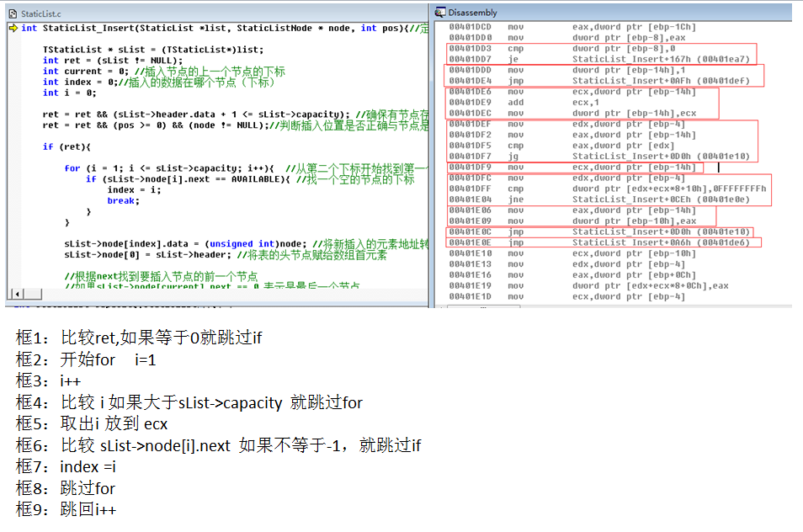The image size is (803, 532).
Task: Click the horizontal scrollbar thumb in StaticList.c
Action: point(33,294)
